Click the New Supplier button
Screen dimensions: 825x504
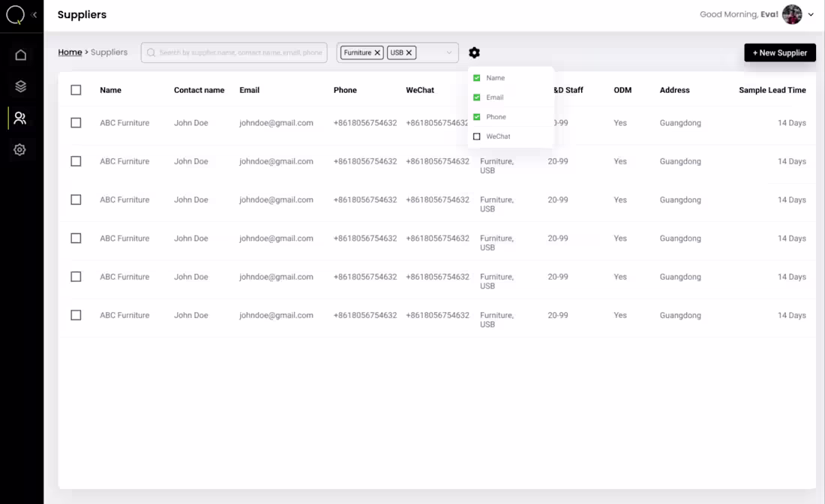pos(780,52)
